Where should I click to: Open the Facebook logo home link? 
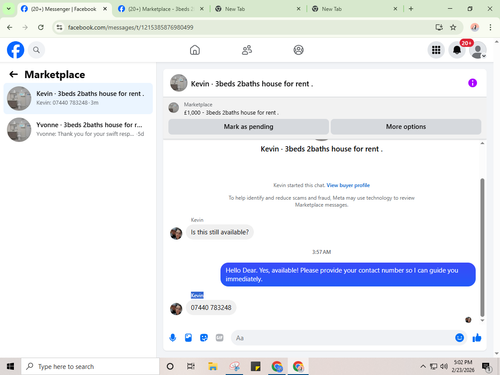pyautogui.click(x=16, y=50)
